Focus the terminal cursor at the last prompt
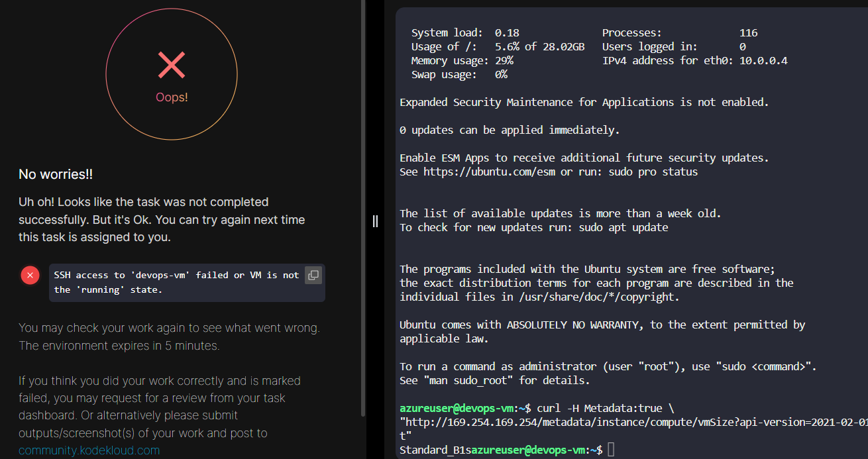Image resolution: width=868 pixels, height=459 pixels. pyautogui.click(x=611, y=450)
